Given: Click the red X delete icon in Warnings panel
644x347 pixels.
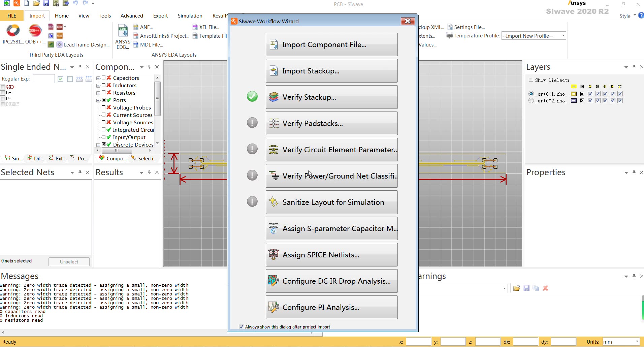Looking at the screenshot, I should click(546, 288).
